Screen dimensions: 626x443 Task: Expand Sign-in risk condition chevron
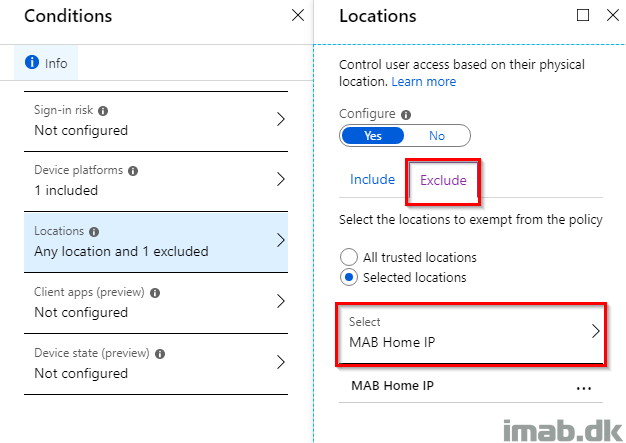[281, 119]
